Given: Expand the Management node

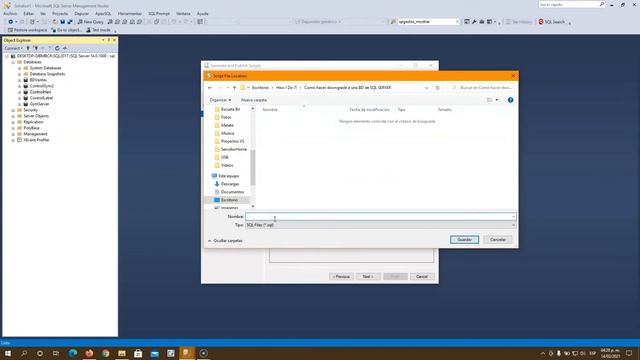Looking at the screenshot, I should click(x=13, y=134).
